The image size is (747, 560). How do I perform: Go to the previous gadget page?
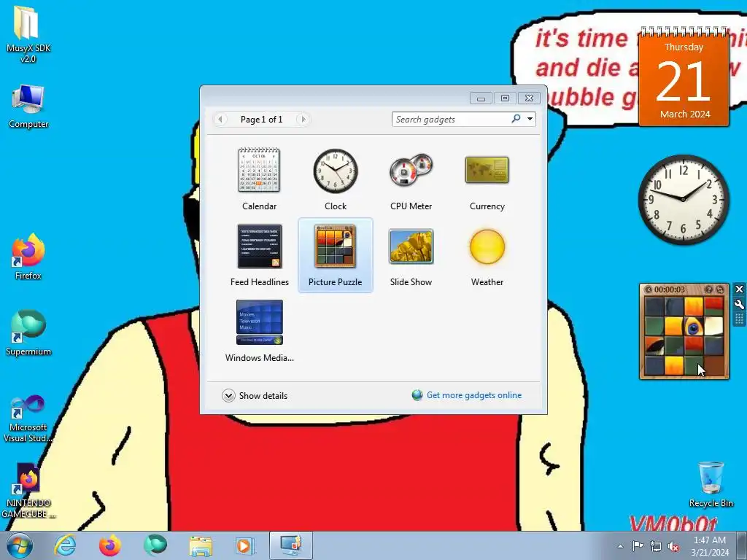[220, 119]
